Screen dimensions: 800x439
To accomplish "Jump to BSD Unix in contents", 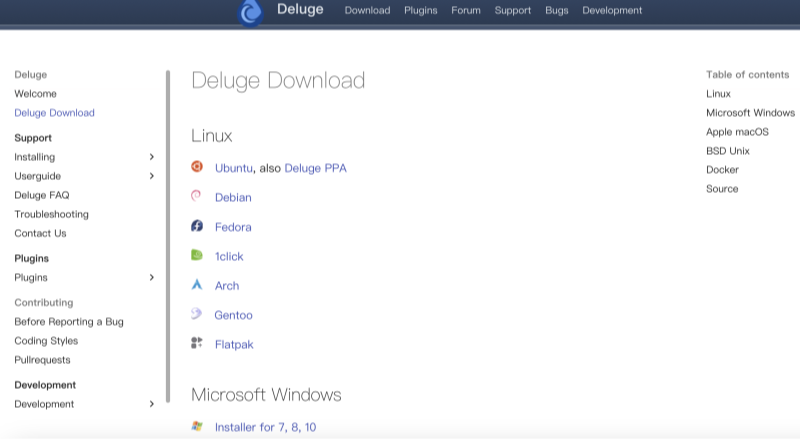I will pyautogui.click(x=728, y=151).
